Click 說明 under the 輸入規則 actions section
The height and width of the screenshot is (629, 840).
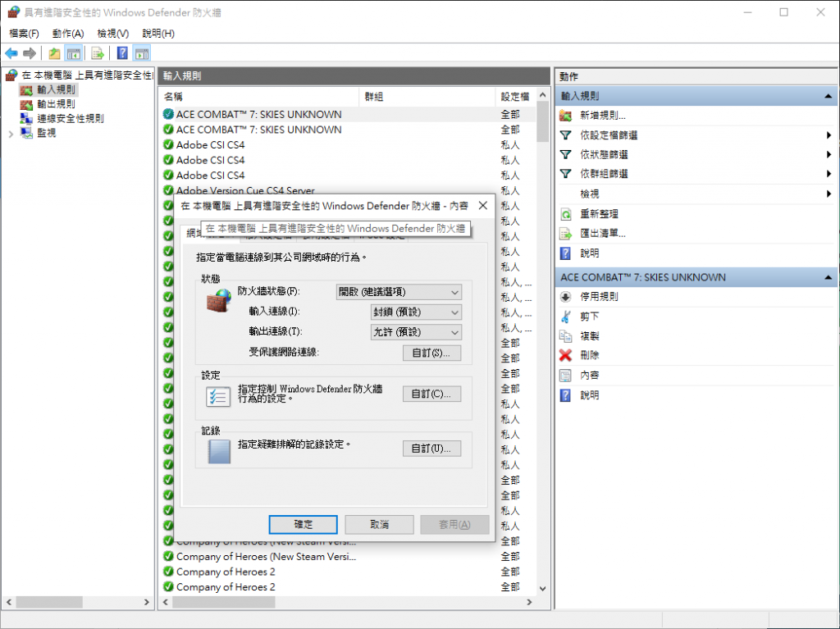tap(589, 253)
